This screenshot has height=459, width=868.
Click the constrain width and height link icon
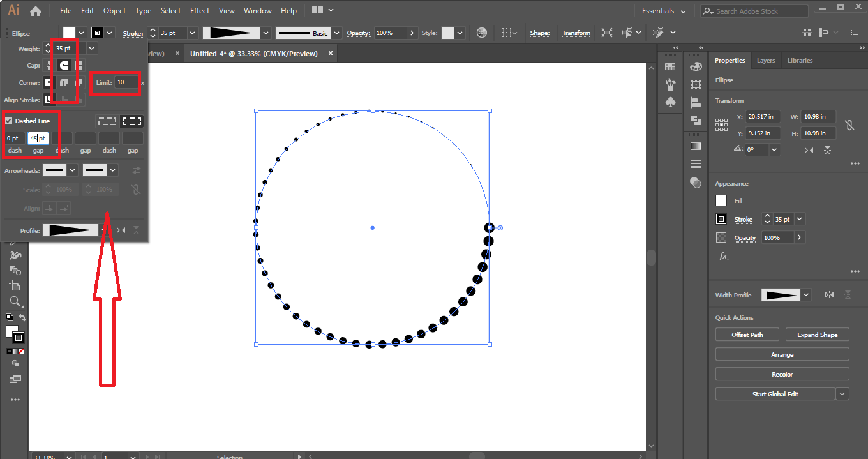point(849,125)
